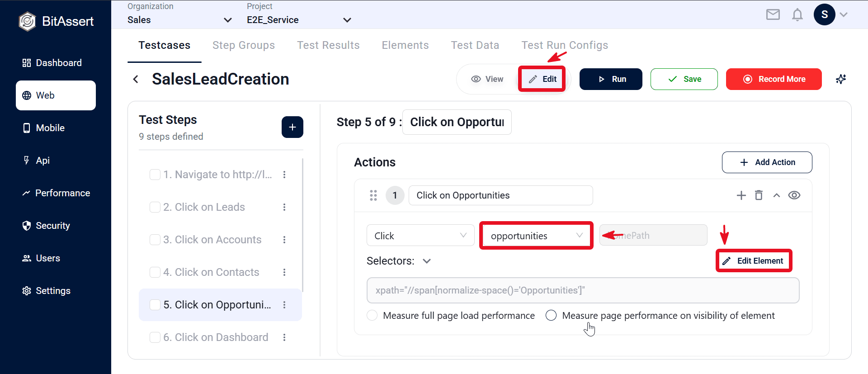Open the opportunities element dropdown

click(x=536, y=236)
